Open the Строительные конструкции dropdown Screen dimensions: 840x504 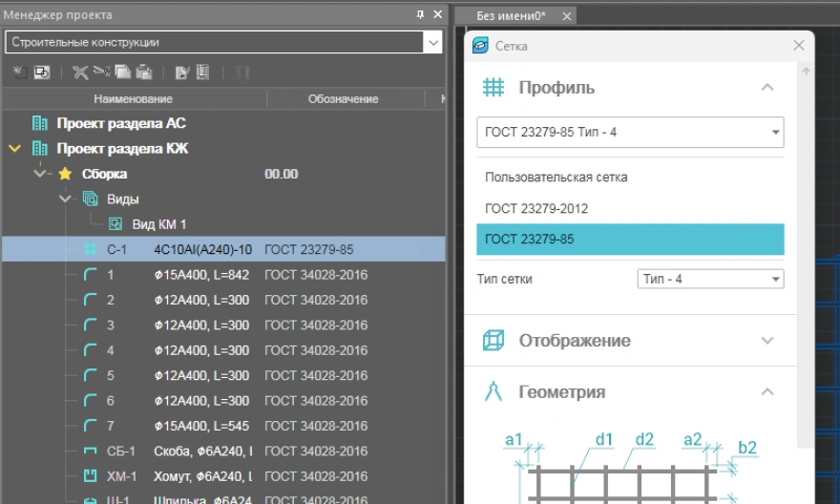click(433, 43)
